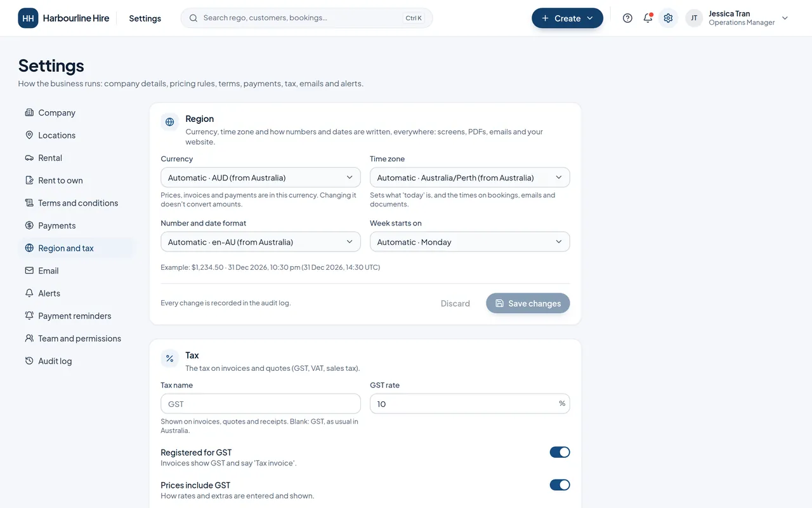Toggle the Registered for GST switch

coord(560,452)
